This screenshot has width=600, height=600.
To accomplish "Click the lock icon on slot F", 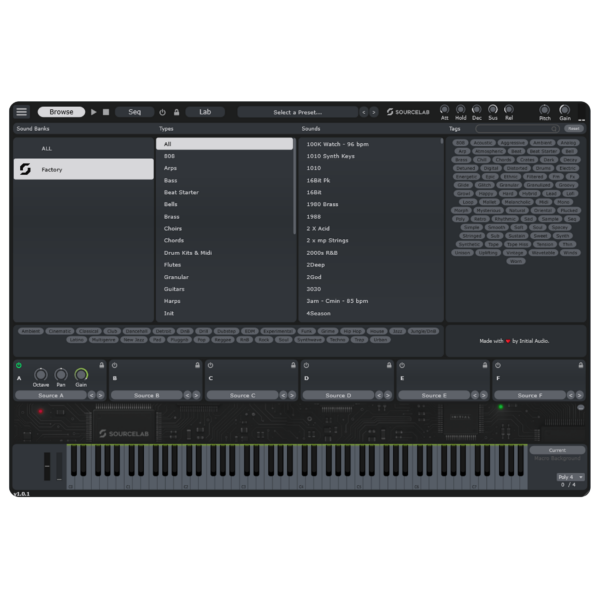I will coord(581,365).
